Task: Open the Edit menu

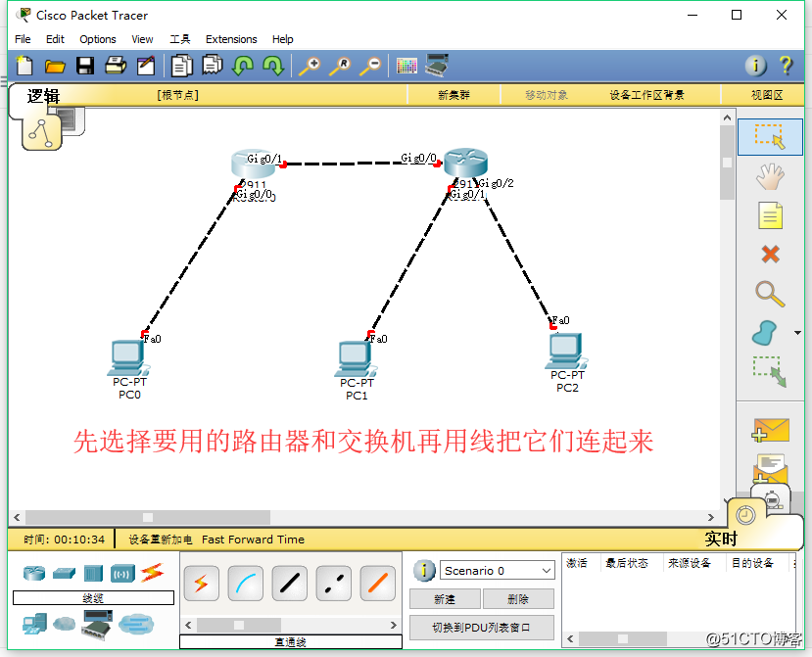Action: tap(55, 39)
